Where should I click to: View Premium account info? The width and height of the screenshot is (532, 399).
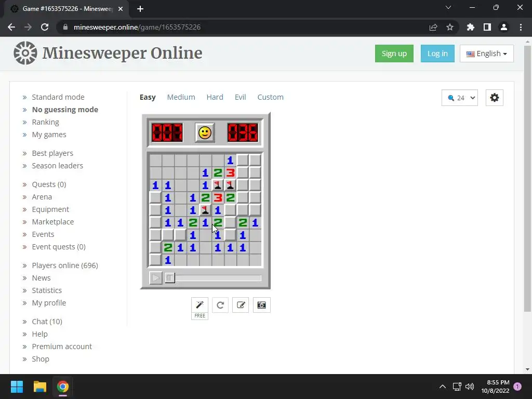coord(62,347)
